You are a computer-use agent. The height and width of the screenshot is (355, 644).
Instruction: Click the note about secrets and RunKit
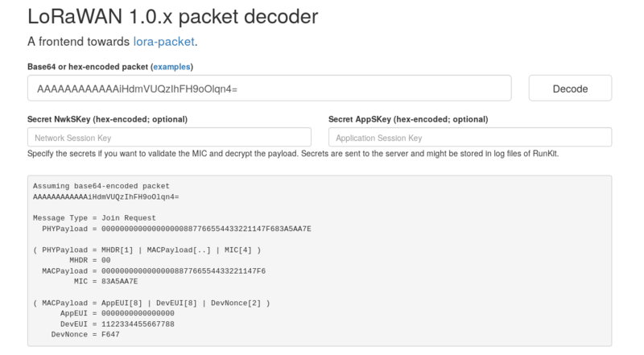coord(293,153)
